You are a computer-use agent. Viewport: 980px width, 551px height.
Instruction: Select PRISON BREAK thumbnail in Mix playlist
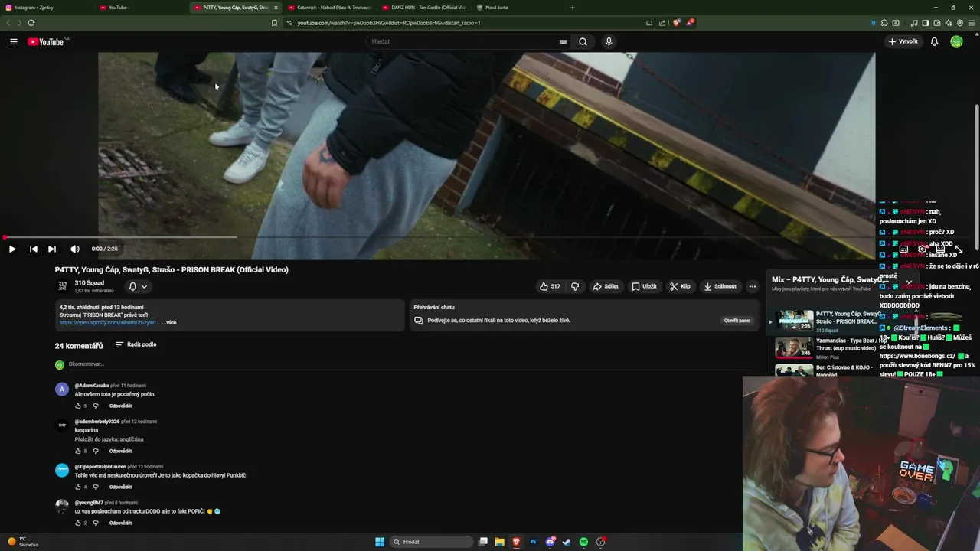[794, 320]
